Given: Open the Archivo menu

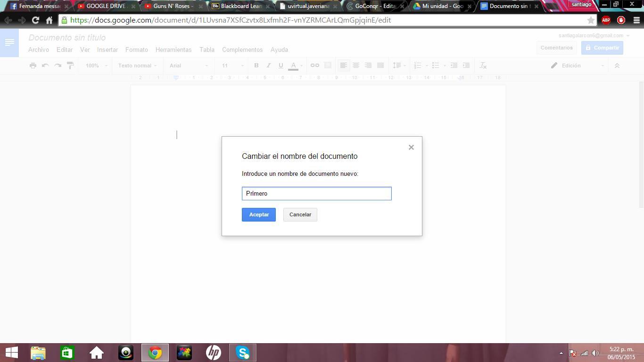Looking at the screenshot, I should (38, 49).
